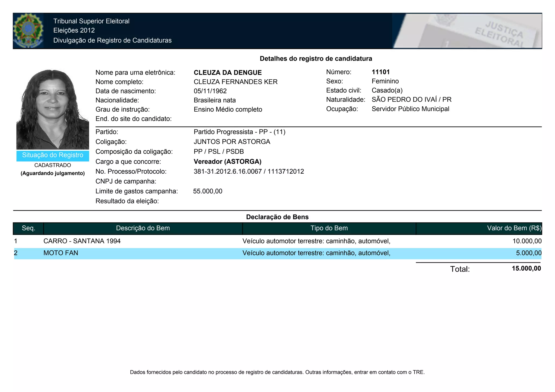Click the Tribunal Superior Eleitoral title
This screenshot has width=555, height=392.
click(91, 21)
